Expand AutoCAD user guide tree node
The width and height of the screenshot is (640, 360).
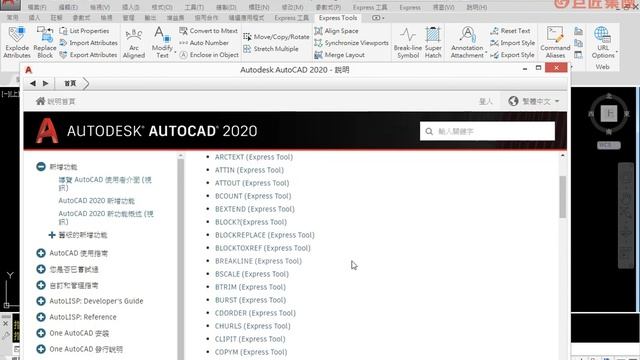(x=41, y=253)
